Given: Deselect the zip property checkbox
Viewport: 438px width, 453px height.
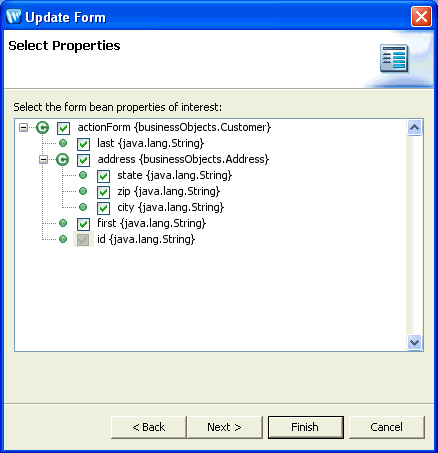Looking at the screenshot, I should tap(103, 192).
